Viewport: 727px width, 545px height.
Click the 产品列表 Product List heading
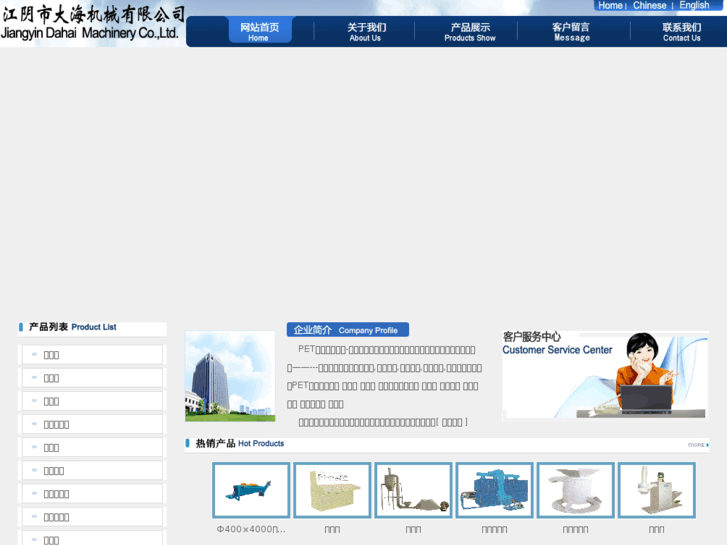tap(72, 327)
